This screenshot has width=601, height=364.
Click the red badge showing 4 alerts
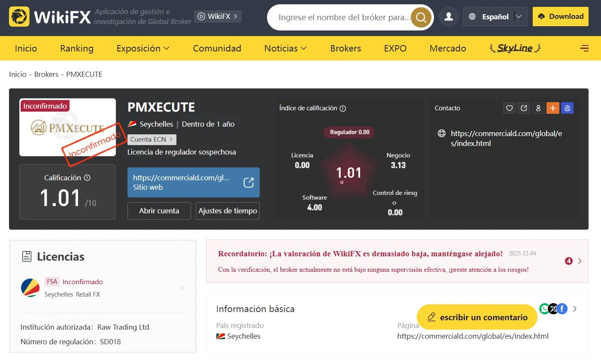[x=569, y=261]
